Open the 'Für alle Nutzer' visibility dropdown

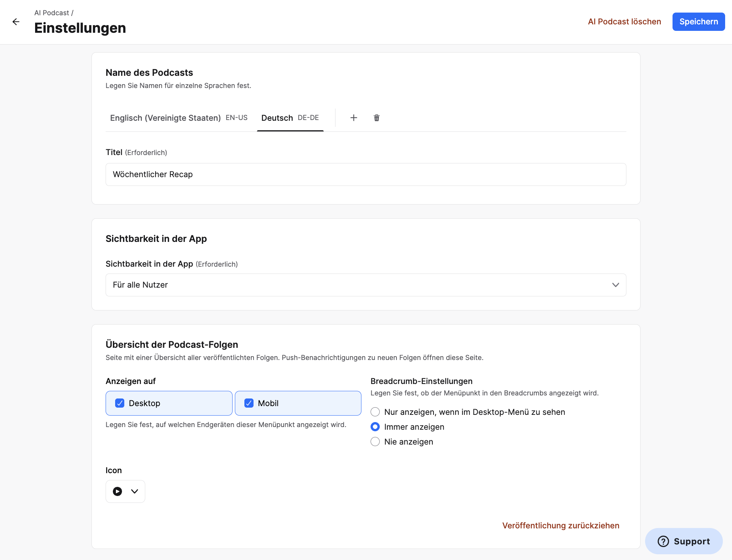[366, 285]
